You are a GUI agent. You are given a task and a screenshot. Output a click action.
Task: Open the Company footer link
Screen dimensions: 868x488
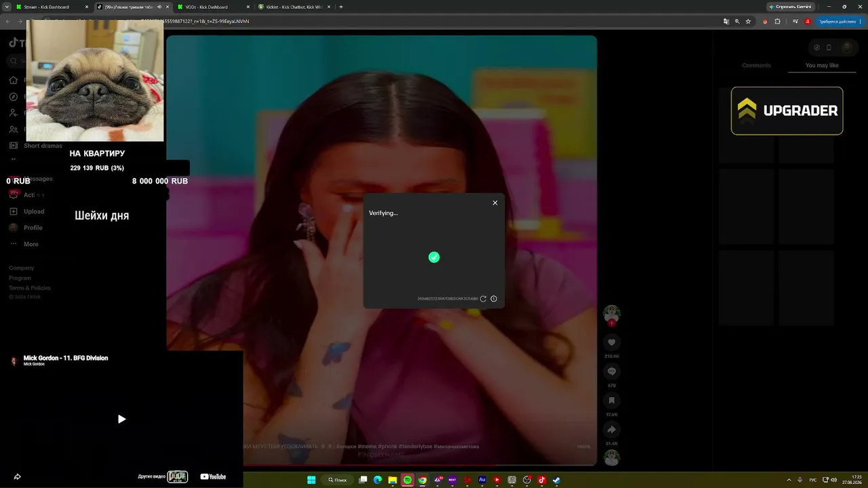pos(21,268)
